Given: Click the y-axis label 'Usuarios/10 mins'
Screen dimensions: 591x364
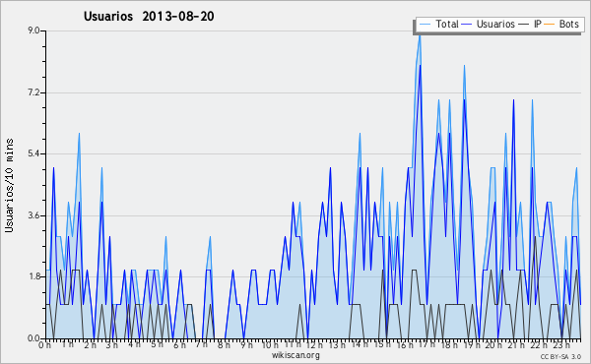Looking at the screenshot, I should [x=9, y=185].
